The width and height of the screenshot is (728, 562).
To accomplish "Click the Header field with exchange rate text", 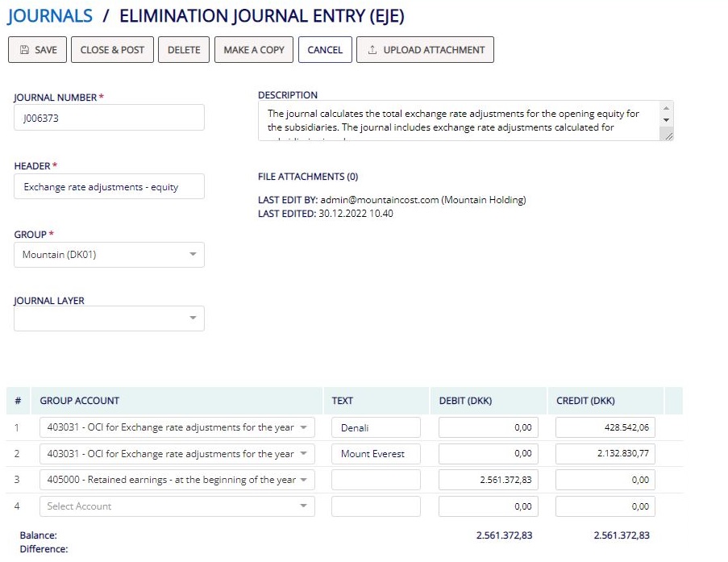I will (x=109, y=187).
